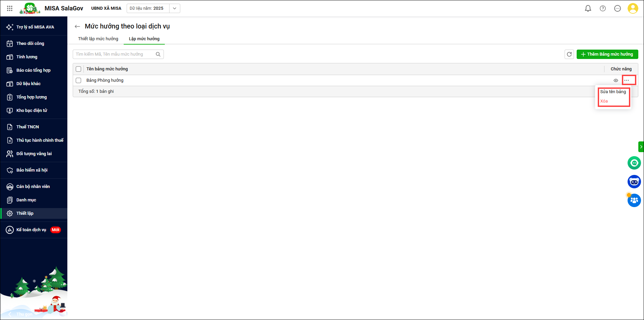Expand the Dữ liệu năm 2025 dropdown
644x320 pixels.
pyautogui.click(x=174, y=8)
